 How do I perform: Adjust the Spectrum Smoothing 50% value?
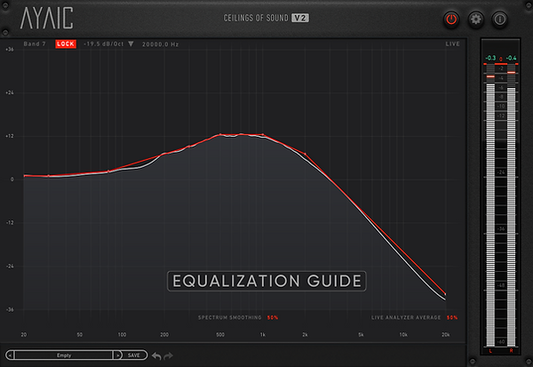pos(272,317)
